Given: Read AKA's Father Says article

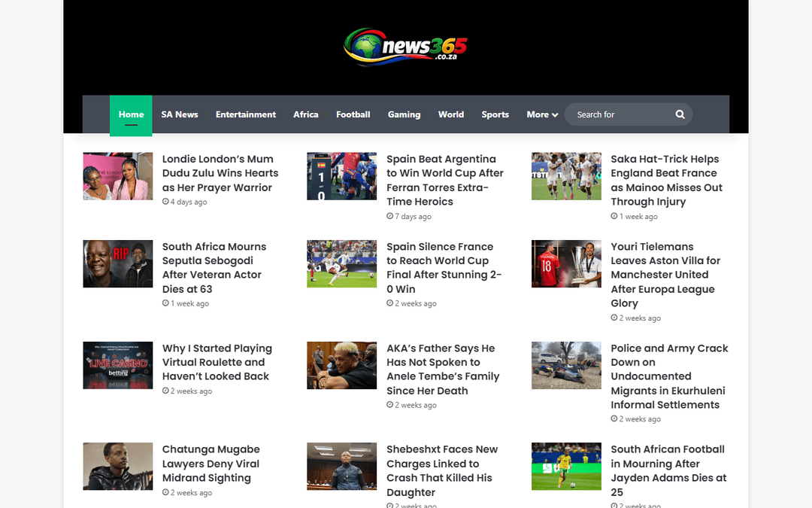Looking at the screenshot, I should point(443,369).
